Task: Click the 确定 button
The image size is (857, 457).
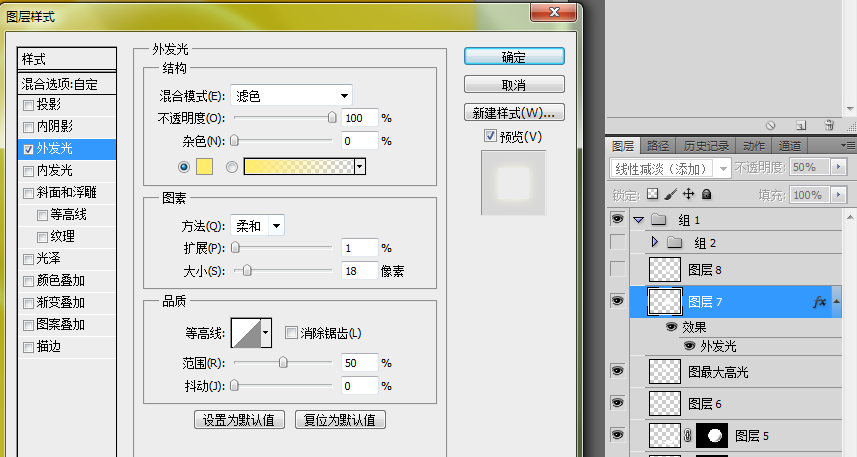Action: click(514, 57)
